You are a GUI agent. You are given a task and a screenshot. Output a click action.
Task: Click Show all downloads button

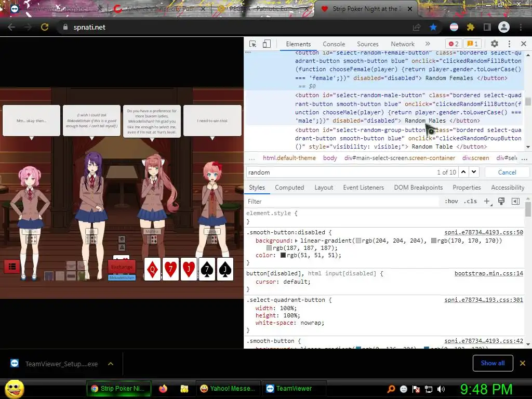pos(493,363)
